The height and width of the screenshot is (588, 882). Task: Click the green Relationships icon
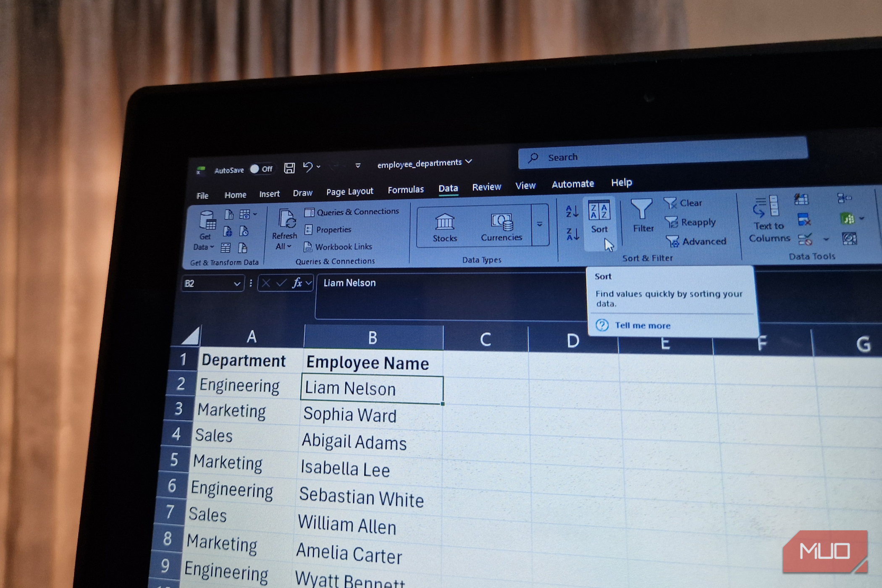[x=847, y=218]
